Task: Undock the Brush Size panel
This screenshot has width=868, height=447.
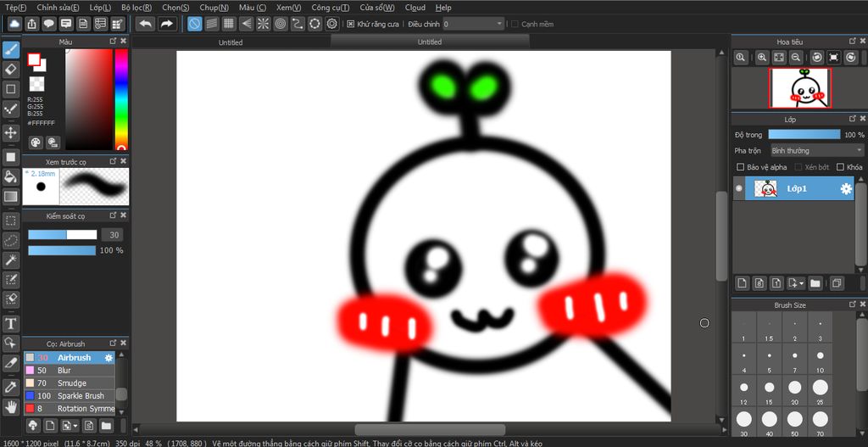Action: coord(853,305)
